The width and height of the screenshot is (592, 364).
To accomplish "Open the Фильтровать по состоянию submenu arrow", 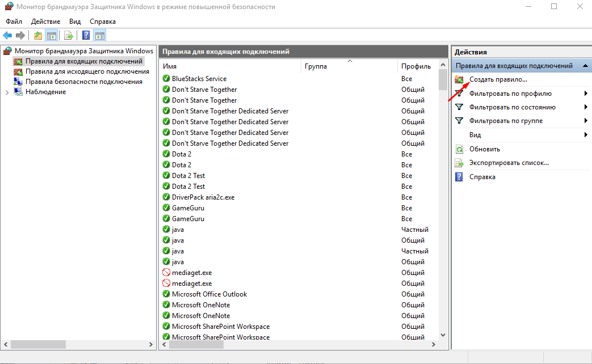I will [586, 107].
